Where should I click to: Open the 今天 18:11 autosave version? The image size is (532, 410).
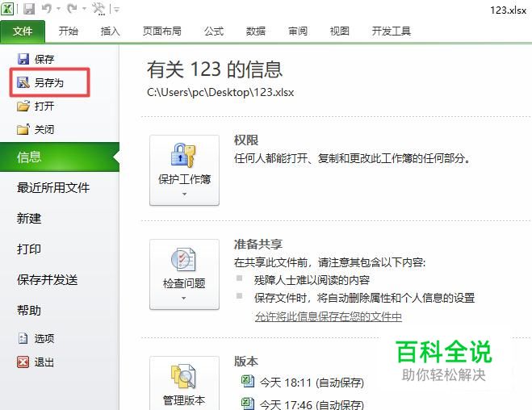pos(312,383)
